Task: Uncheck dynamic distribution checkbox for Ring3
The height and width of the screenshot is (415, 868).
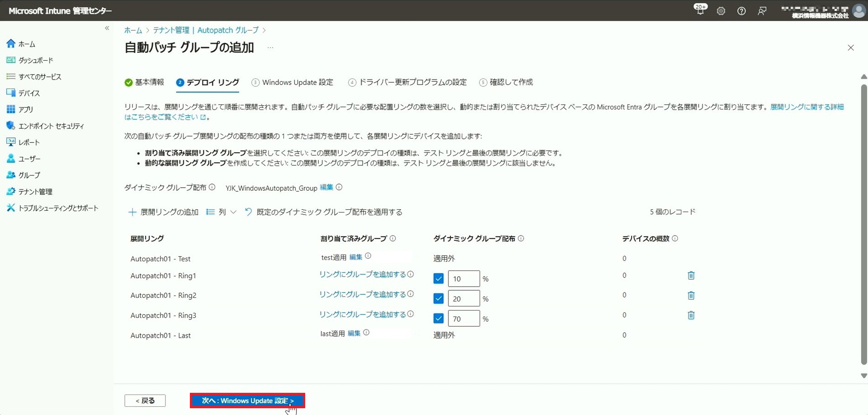Action: [x=439, y=318]
